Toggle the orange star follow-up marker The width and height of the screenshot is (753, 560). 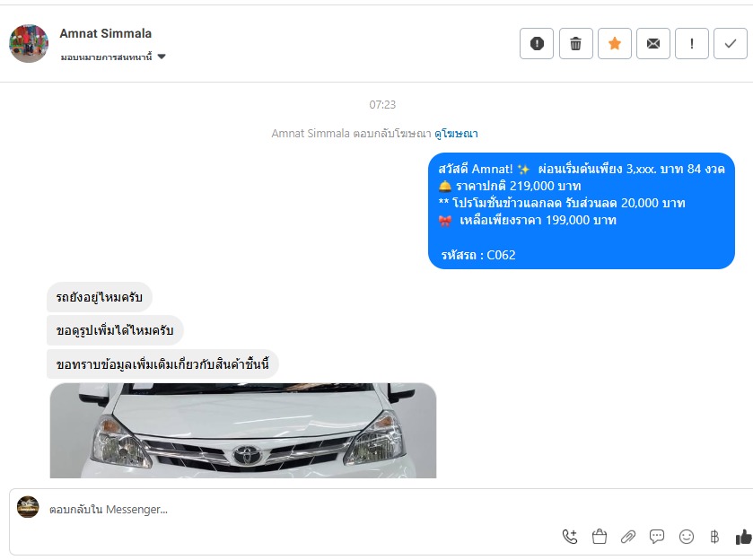tap(615, 44)
